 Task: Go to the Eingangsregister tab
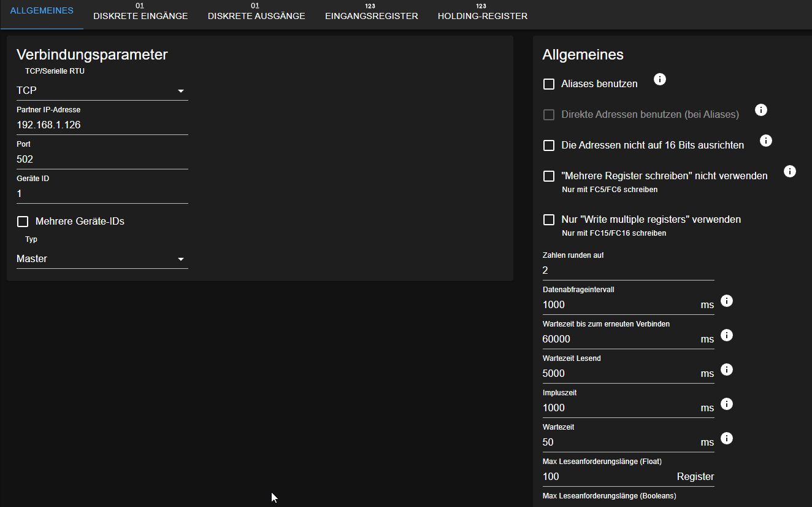371,15
